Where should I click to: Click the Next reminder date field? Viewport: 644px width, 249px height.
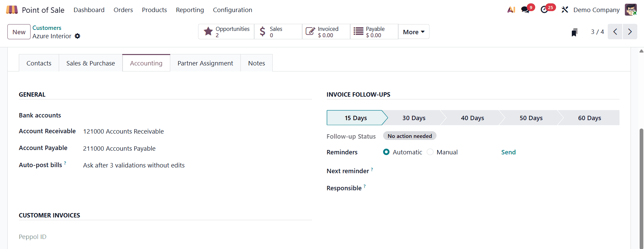(x=502, y=171)
